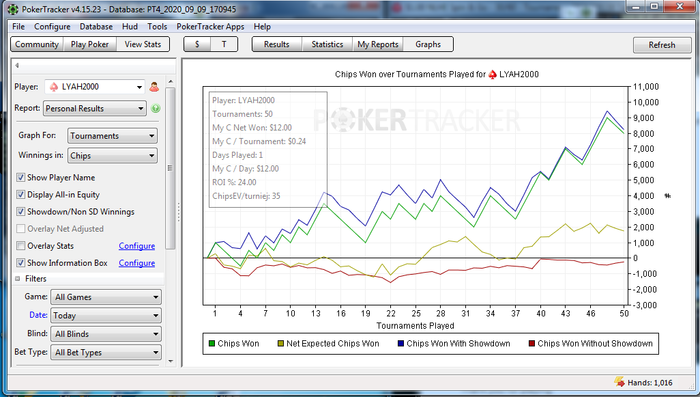Click the PokerTracker app icon in title bar

(13, 9)
